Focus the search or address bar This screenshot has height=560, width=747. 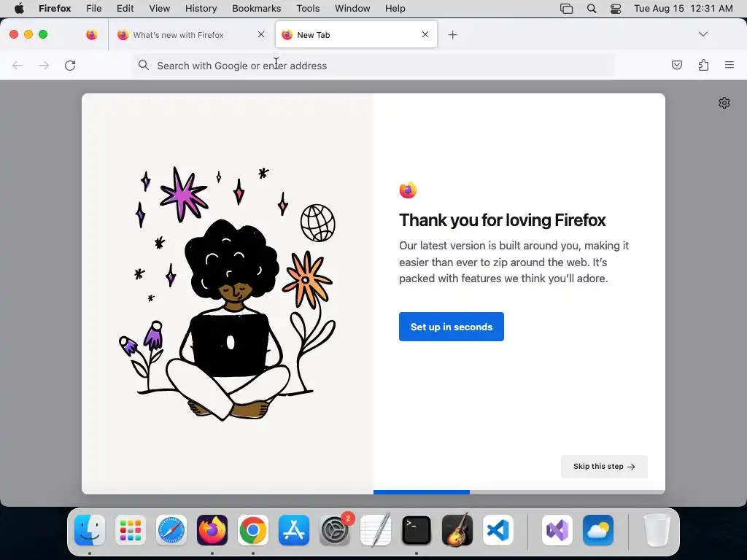(x=373, y=66)
